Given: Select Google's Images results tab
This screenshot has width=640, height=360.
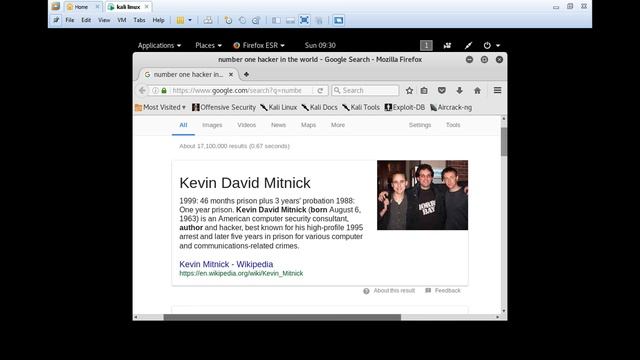Looking at the screenshot, I should click(212, 125).
